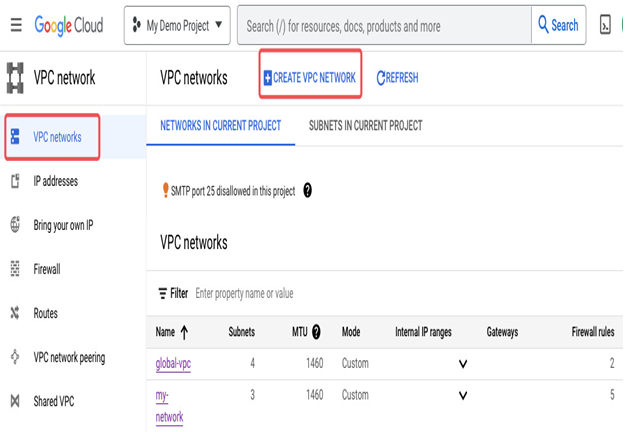Sort table by Name column

pos(172,332)
